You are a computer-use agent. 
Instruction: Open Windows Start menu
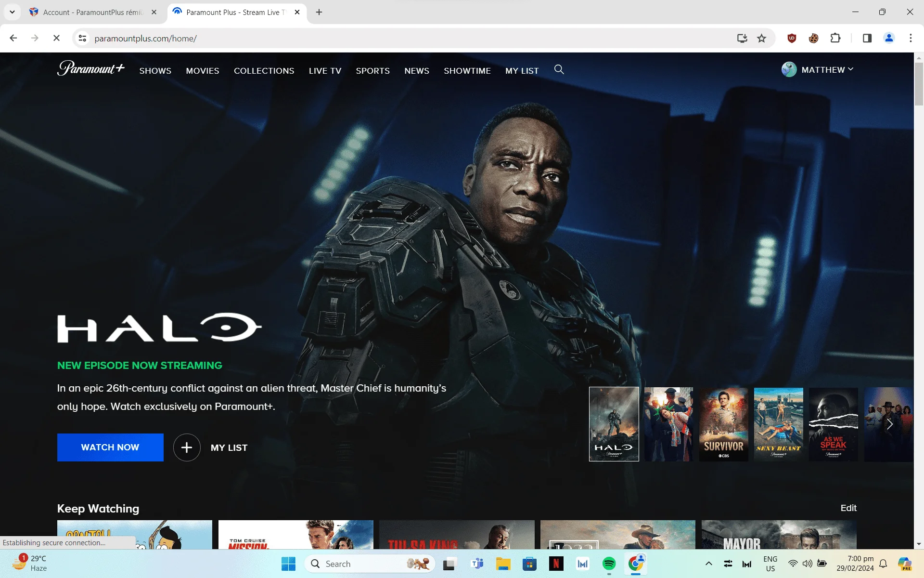click(288, 564)
